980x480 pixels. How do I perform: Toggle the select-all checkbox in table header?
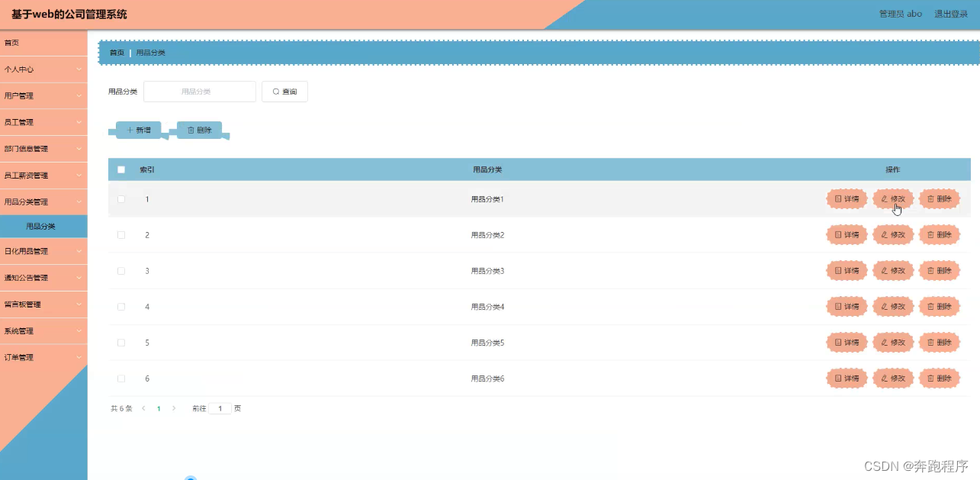pyautogui.click(x=121, y=169)
